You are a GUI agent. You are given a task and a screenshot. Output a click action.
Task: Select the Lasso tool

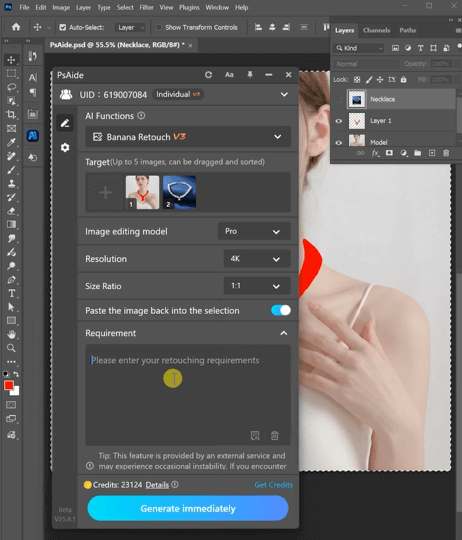pyautogui.click(x=11, y=87)
